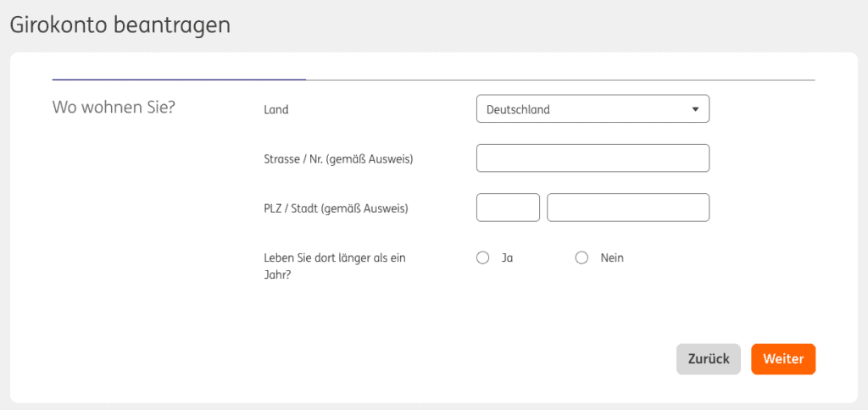Click the 'Deutschland' text in the country selector
868x410 pixels.
pyautogui.click(x=518, y=109)
